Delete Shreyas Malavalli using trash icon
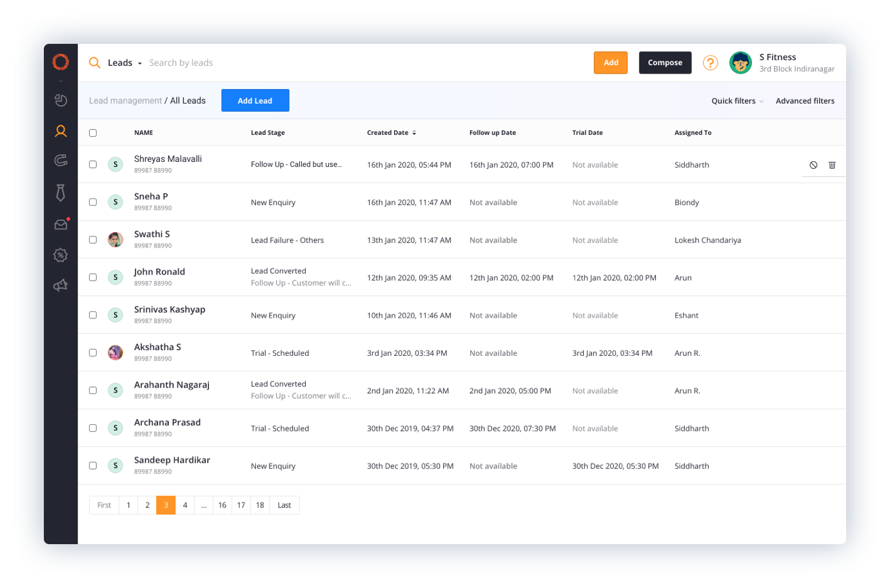 click(x=832, y=165)
